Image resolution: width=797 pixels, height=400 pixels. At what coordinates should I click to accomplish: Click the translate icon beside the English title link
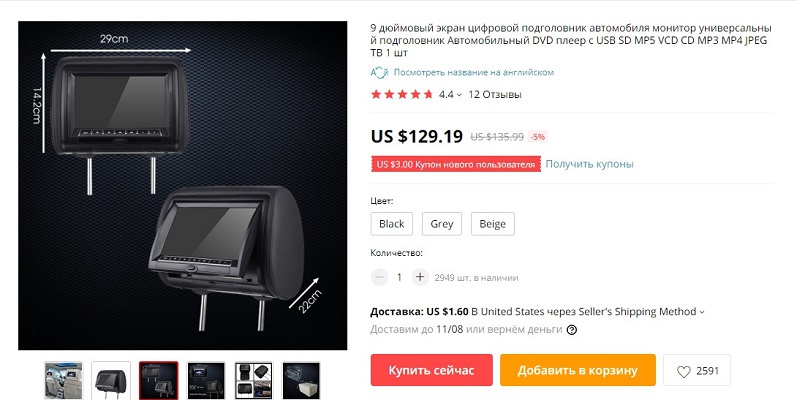pyautogui.click(x=379, y=73)
